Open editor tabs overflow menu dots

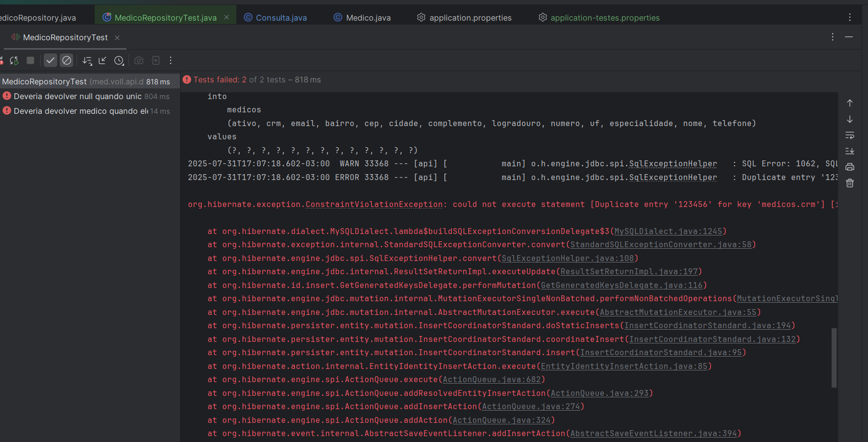coord(850,17)
